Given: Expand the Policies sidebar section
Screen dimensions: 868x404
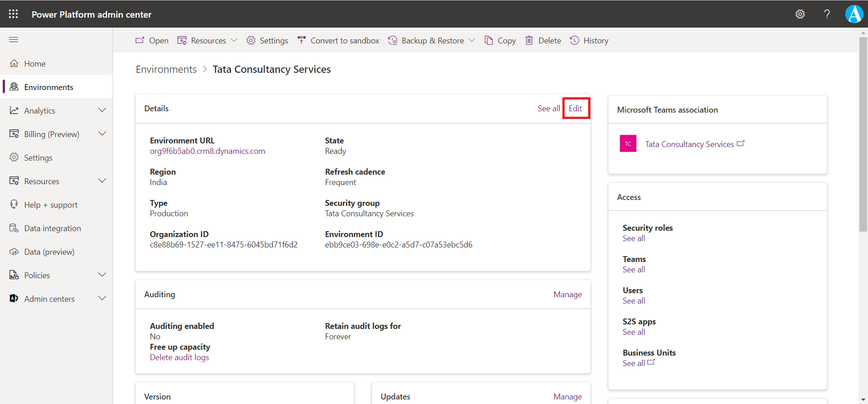Looking at the screenshot, I should click(102, 275).
